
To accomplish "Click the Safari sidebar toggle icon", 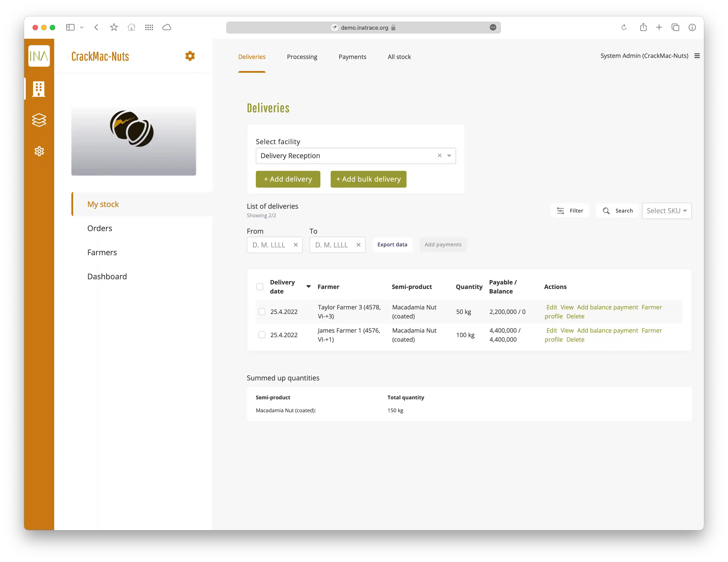I will tap(70, 27).
